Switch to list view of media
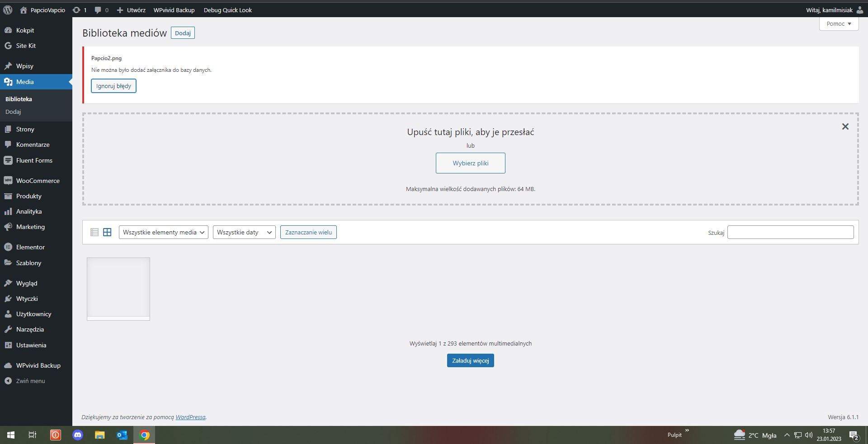The image size is (868, 444). [94, 232]
